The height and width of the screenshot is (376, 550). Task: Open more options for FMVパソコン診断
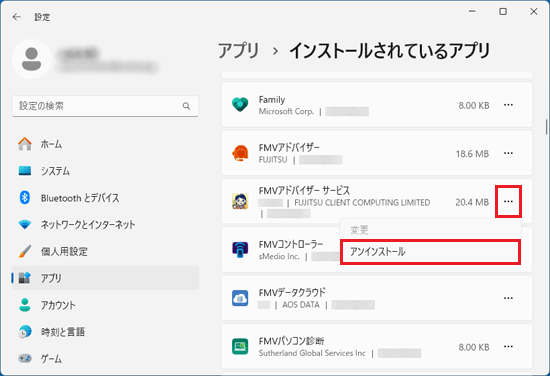tap(508, 347)
